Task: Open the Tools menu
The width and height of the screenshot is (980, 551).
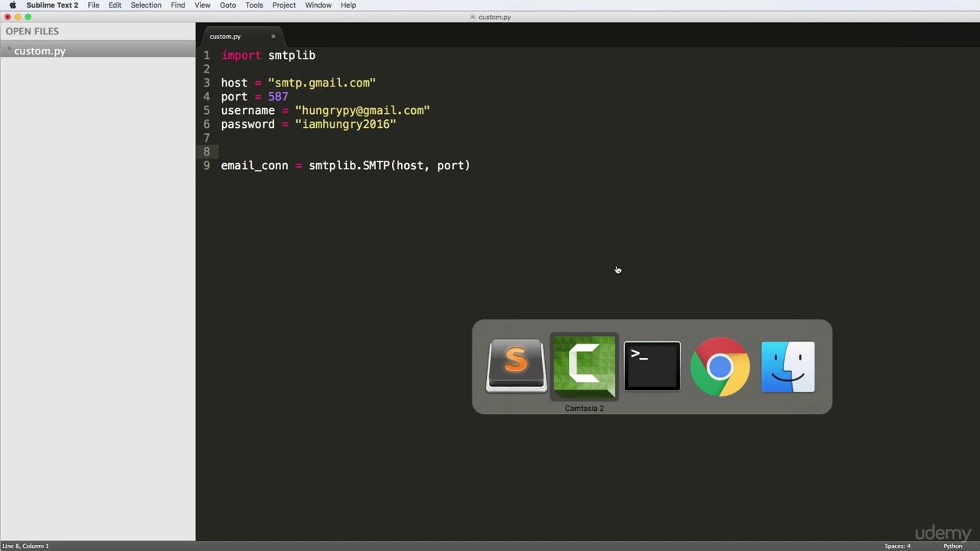Action: pyautogui.click(x=254, y=5)
